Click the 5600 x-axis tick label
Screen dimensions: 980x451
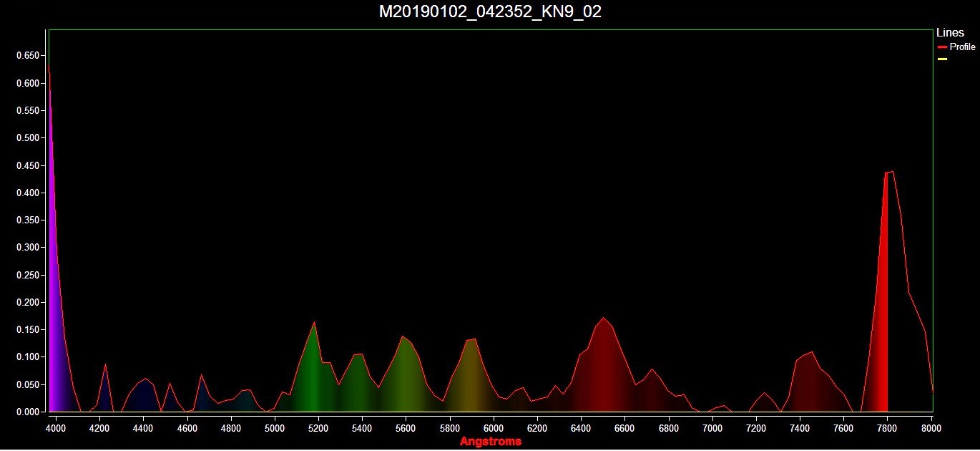click(406, 428)
